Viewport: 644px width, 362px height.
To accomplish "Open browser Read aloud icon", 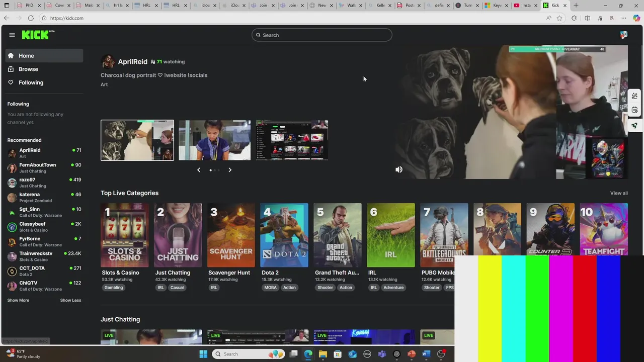I will tap(548, 18).
